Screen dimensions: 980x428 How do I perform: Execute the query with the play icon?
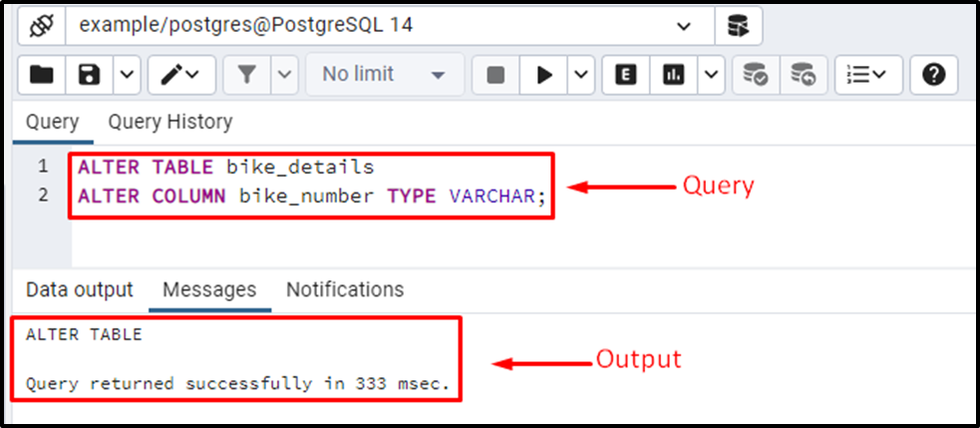point(544,75)
